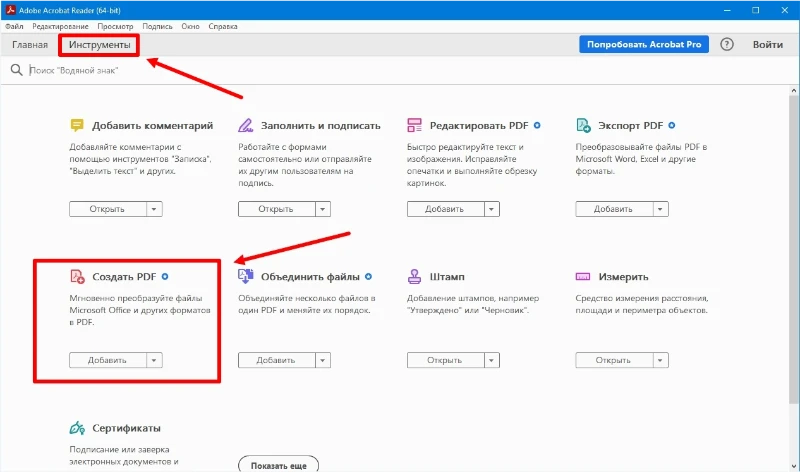800x472 pixels.
Task: Expand dropdown arrow for Редактировать PDF
Action: coord(491,209)
